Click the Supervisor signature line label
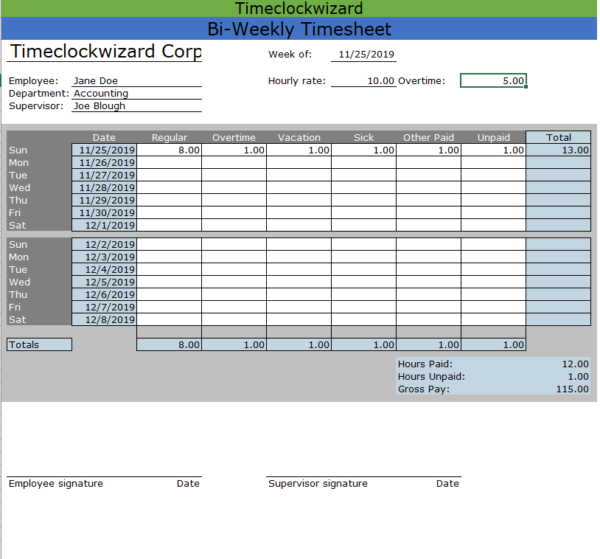The height and width of the screenshot is (559, 600). tap(318, 484)
